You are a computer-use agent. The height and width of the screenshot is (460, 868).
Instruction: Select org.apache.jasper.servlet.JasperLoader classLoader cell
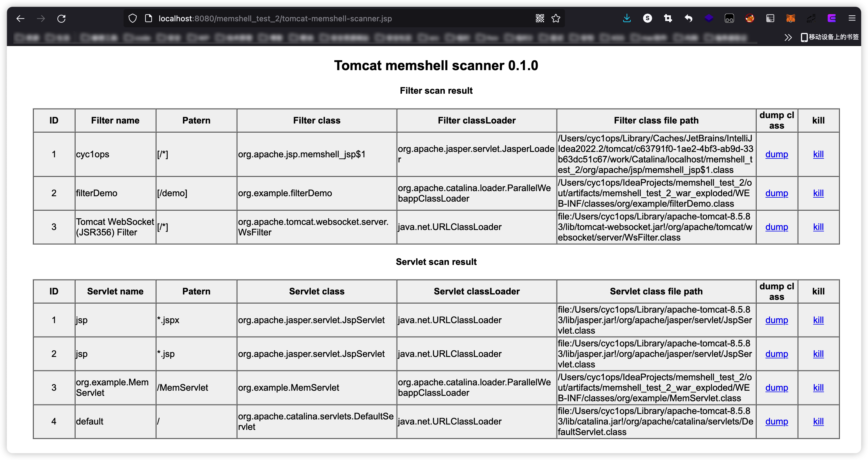pos(476,154)
